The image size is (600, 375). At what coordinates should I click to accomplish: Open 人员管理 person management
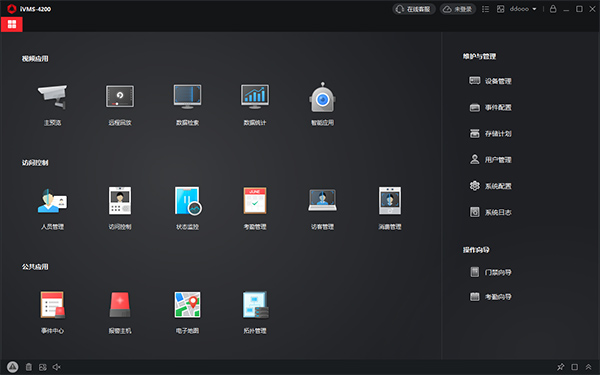pos(52,201)
